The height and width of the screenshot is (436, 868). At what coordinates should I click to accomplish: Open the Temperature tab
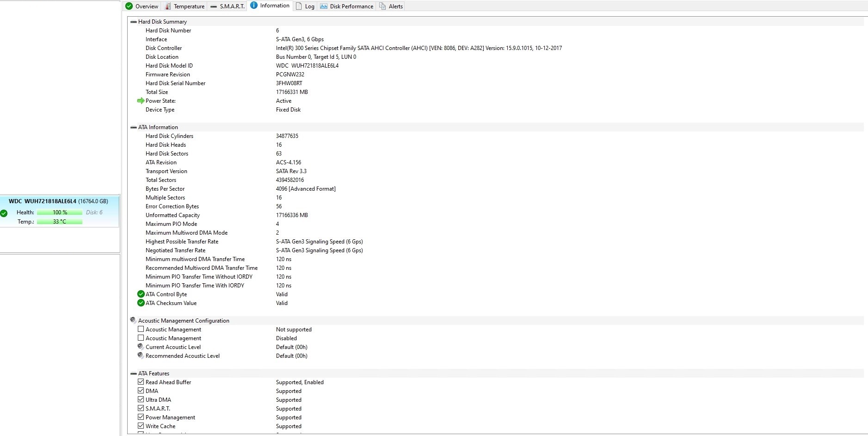(185, 6)
